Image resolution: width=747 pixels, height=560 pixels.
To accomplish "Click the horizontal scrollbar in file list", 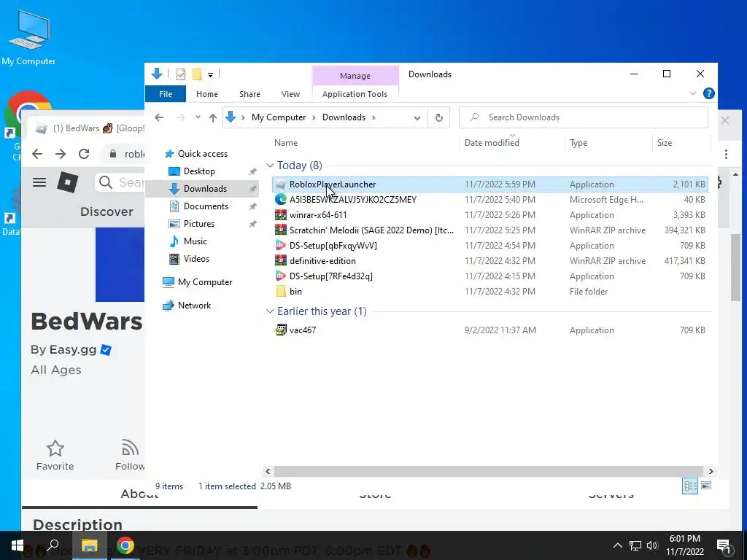I will (x=488, y=472).
